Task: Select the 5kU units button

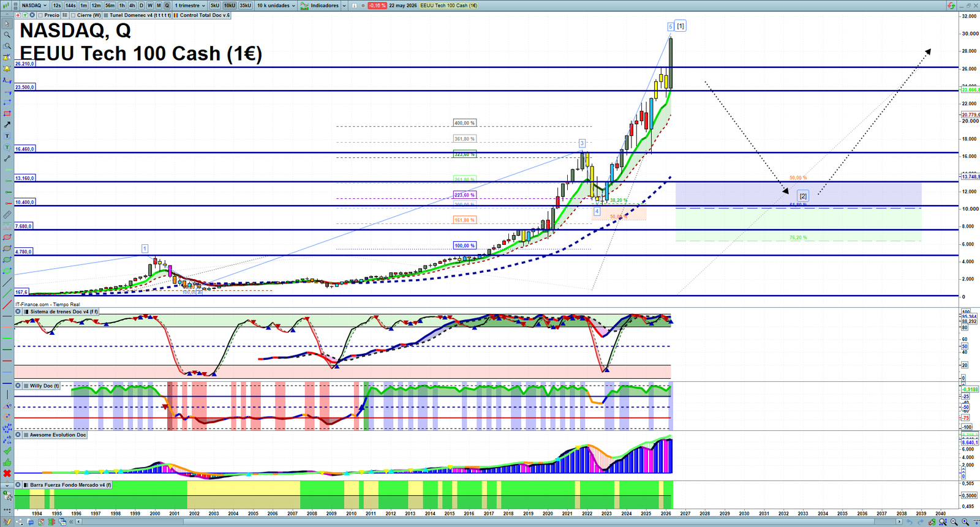Action: [215, 6]
